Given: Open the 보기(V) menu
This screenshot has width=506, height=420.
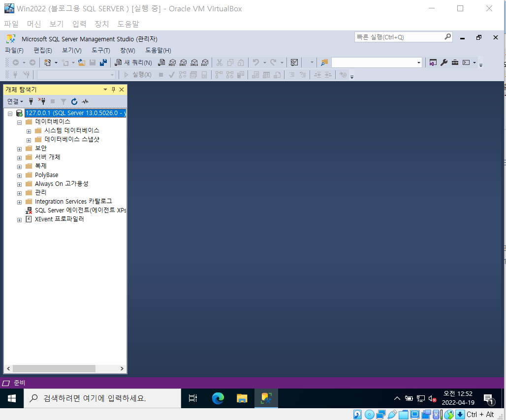Looking at the screenshot, I should point(72,51).
